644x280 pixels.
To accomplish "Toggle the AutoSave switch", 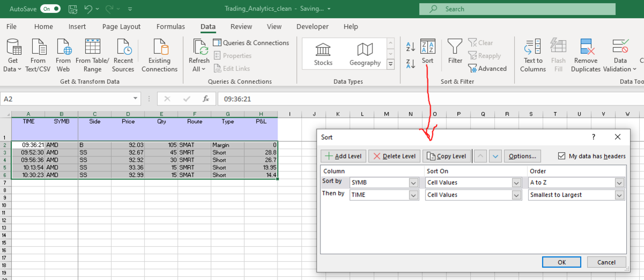I will [x=50, y=9].
